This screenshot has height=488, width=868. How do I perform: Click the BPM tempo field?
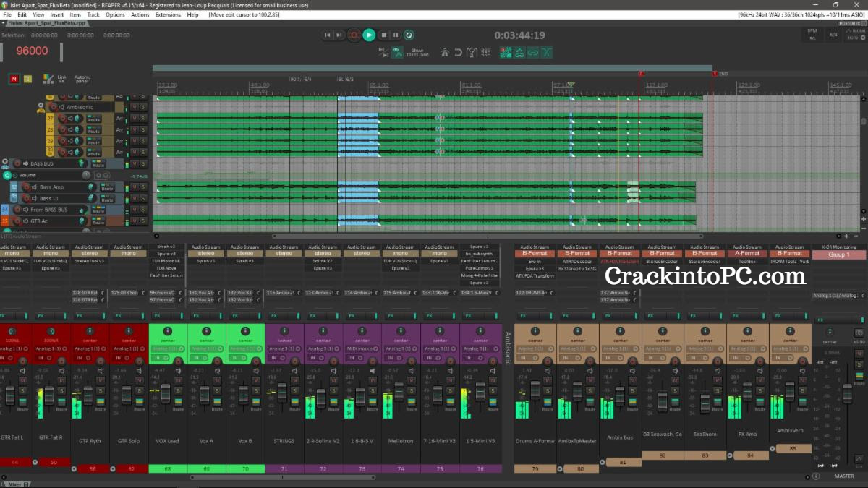pos(812,35)
